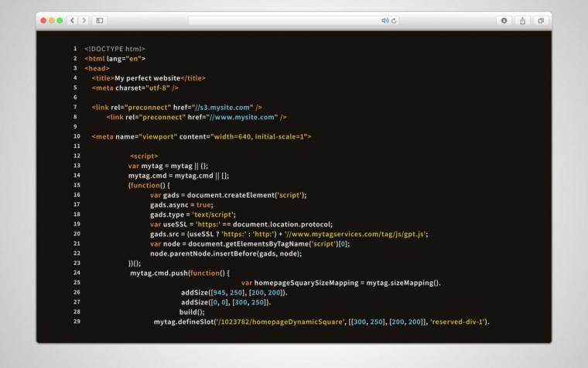Toggle the sidebar panel icon
The height and width of the screenshot is (368, 588).
tap(100, 20)
